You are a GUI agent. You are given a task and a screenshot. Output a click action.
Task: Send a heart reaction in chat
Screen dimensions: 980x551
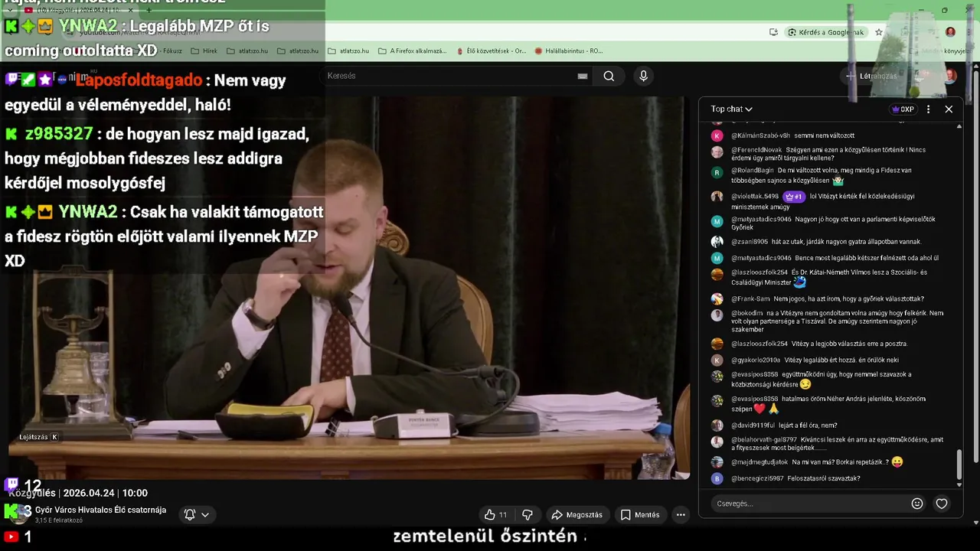(x=942, y=504)
